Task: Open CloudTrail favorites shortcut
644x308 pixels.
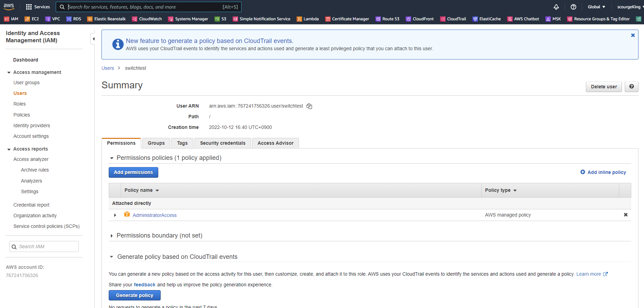Action: (453, 19)
